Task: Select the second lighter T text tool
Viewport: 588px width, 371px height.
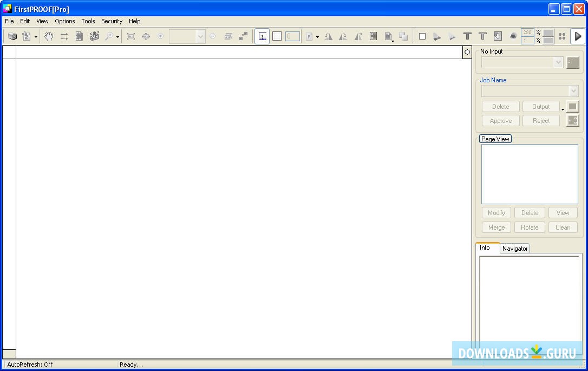Action: pyautogui.click(x=482, y=36)
